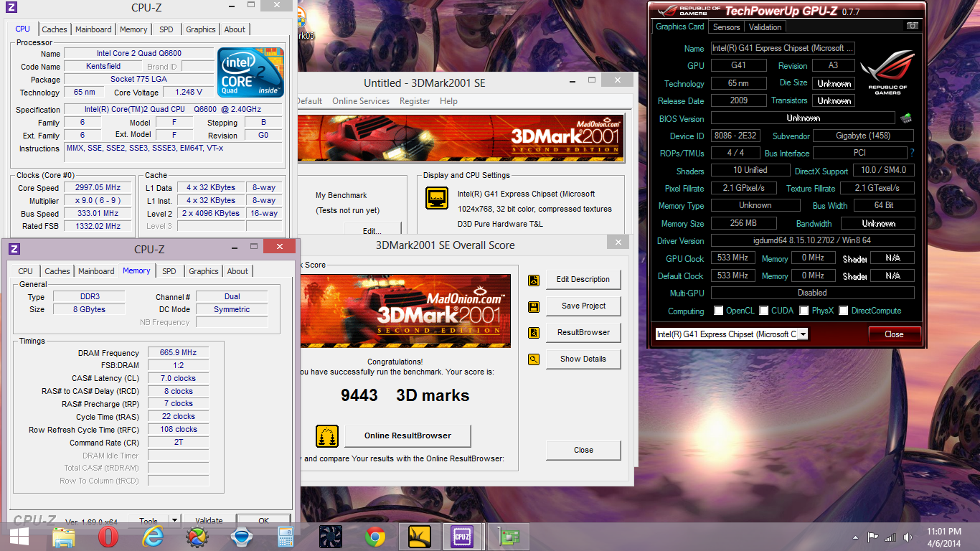Click the Z icon in Memory CPU-Z title bar
The height and width of the screenshot is (551, 980).
point(14,249)
